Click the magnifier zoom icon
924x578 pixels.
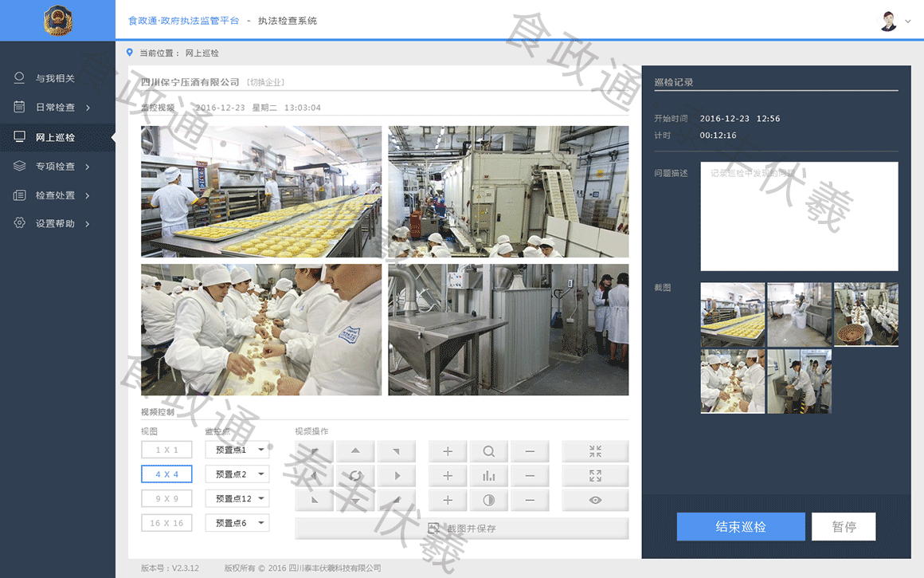pos(488,452)
